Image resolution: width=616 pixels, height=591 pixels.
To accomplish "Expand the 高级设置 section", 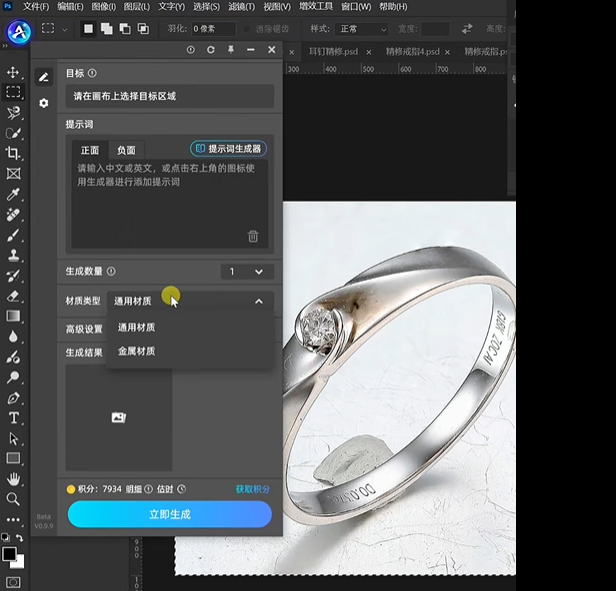I will [84, 329].
